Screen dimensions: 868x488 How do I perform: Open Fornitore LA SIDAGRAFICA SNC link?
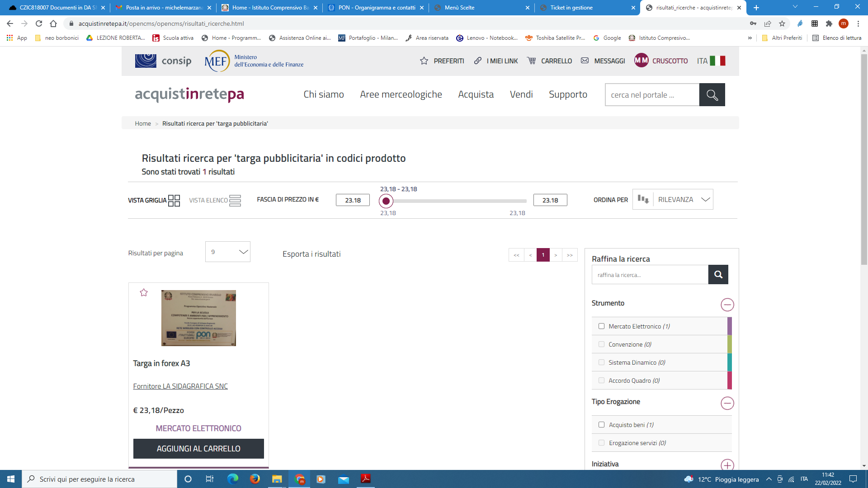[180, 386]
